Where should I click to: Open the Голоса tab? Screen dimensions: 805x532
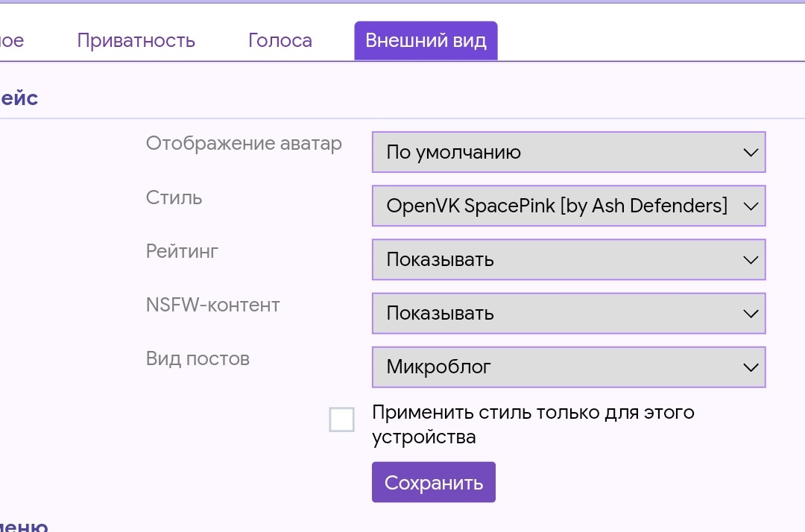[x=280, y=40]
